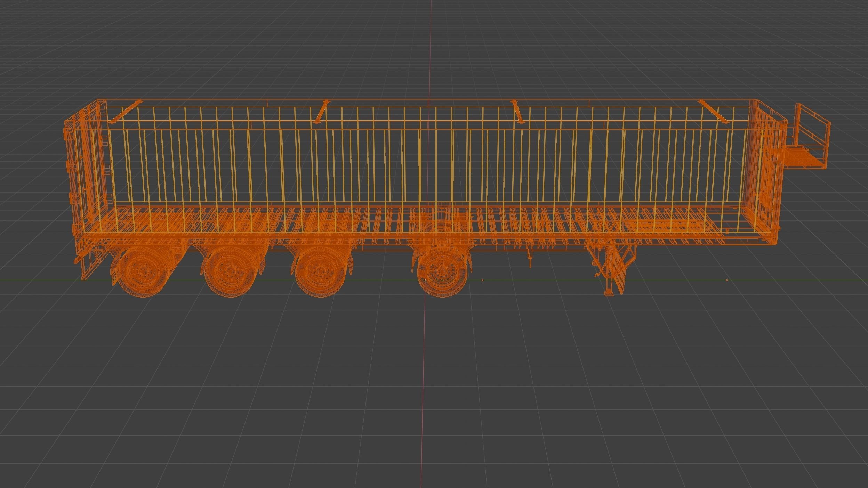Click the far-right origin dot on green axis
This screenshot has width=868, height=488.
click(x=727, y=280)
